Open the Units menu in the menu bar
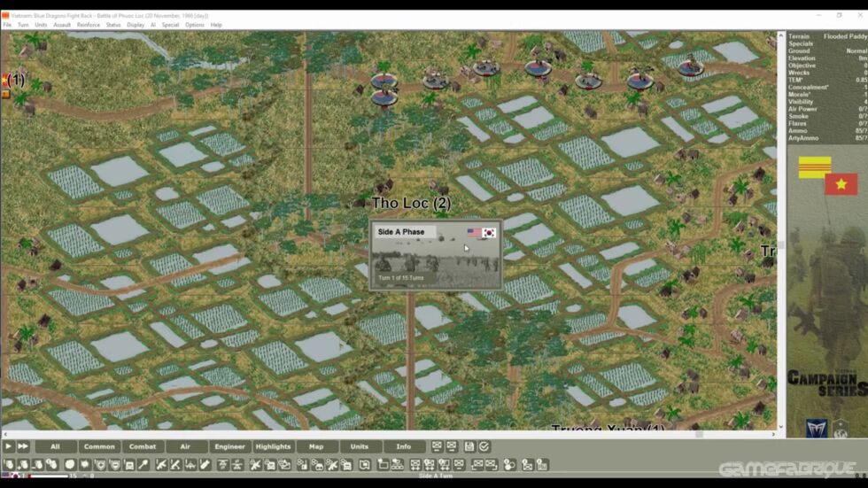The width and height of the screenshot is (868, 488). (41, 25)
